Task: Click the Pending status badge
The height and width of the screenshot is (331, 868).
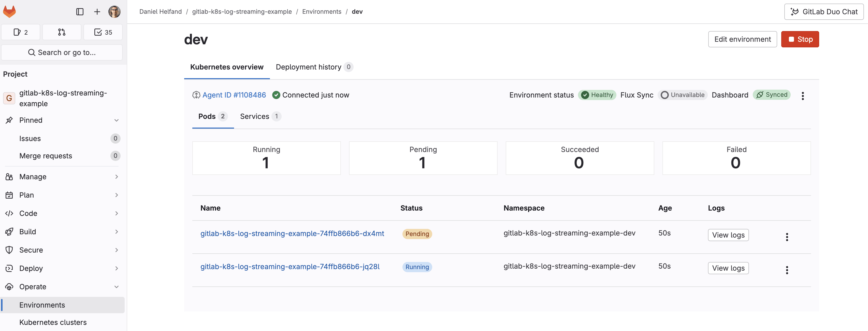Action: [417, 234]
